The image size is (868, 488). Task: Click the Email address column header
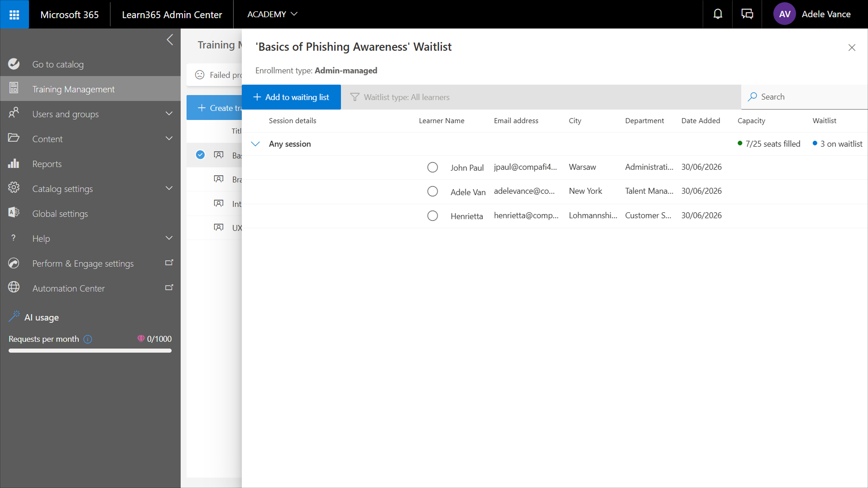[516, 121]
